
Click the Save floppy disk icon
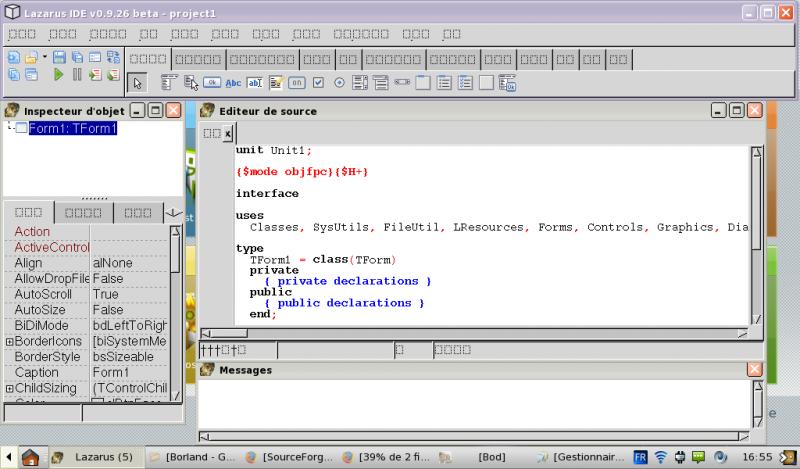(60, 57)
